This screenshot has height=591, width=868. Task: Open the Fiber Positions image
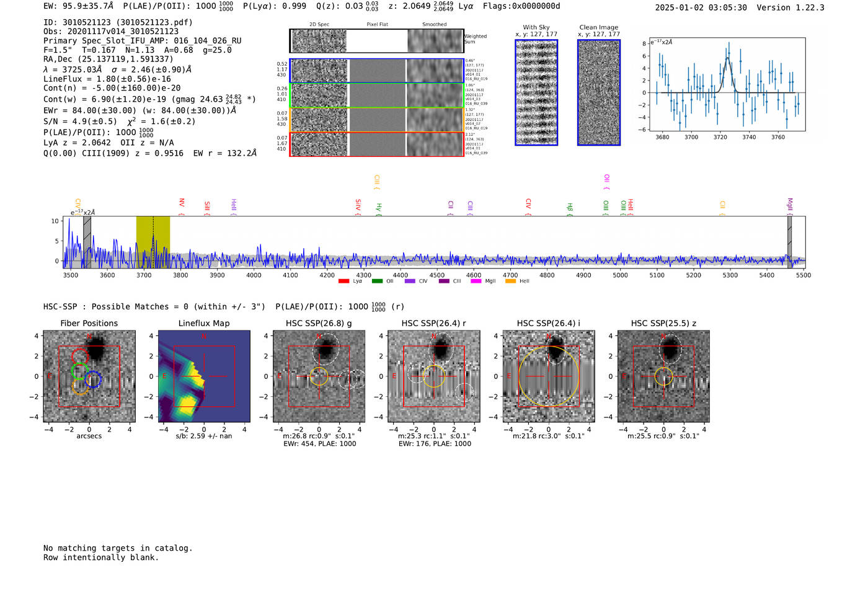point(89,376)
